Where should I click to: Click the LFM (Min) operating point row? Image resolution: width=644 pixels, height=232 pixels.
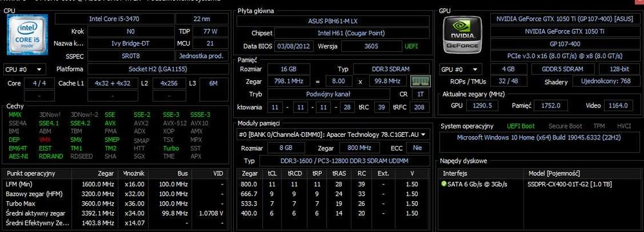click(x=115, y=184)
